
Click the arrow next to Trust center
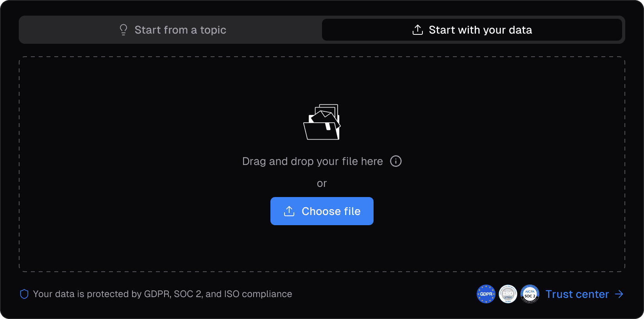click(619, 294)
